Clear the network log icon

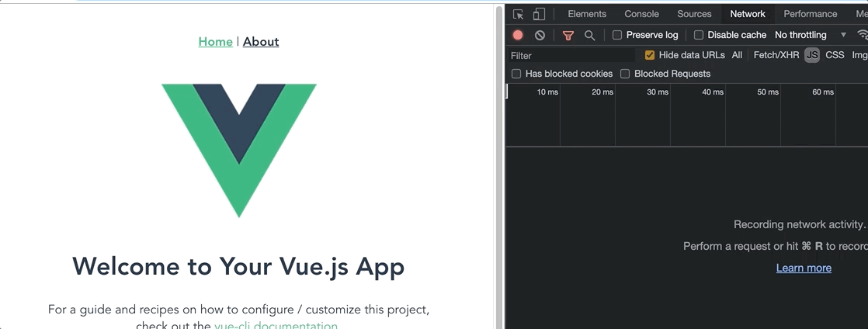coord(540,35)
